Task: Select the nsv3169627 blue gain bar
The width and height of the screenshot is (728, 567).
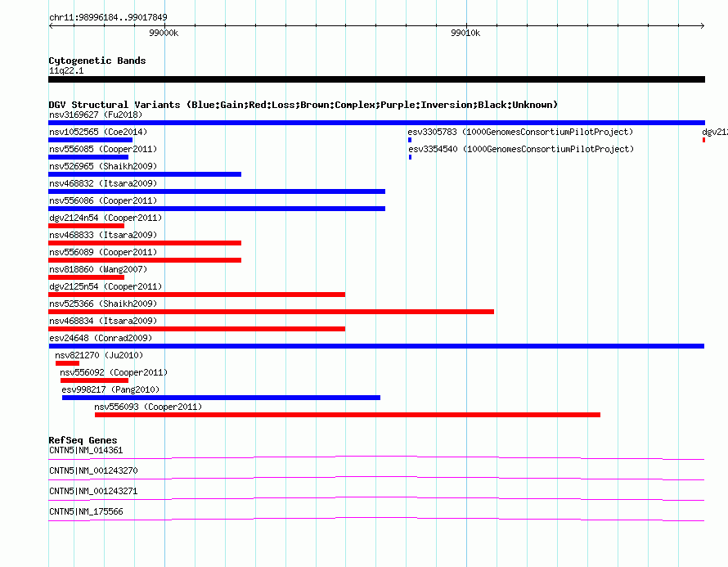Action: (376, 123)
